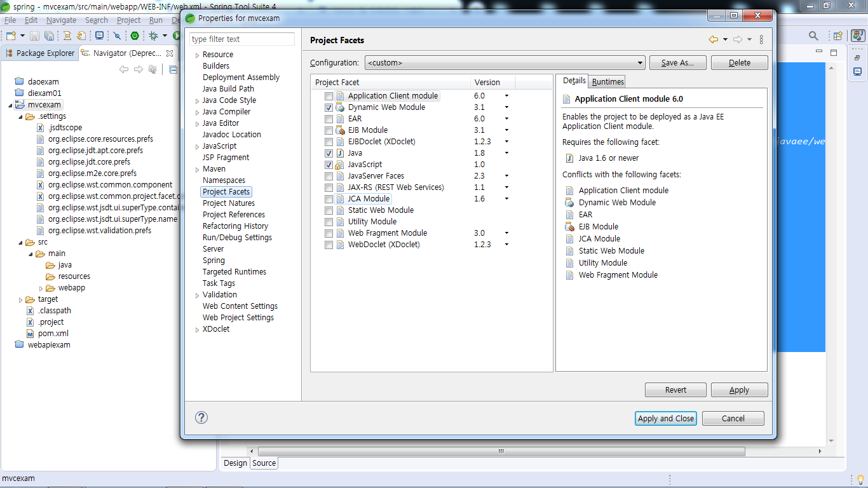
Task: Check the EAR facet checkbox
Action: 329,119
